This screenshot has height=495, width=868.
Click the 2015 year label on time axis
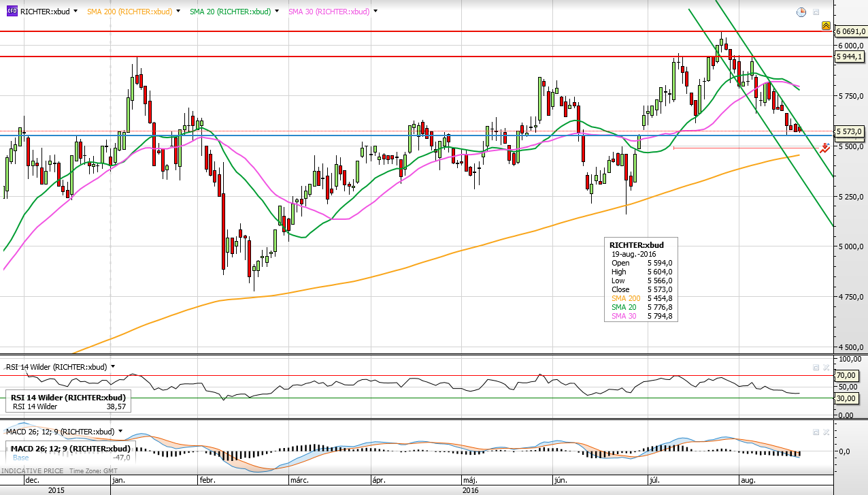click(56, 490)
